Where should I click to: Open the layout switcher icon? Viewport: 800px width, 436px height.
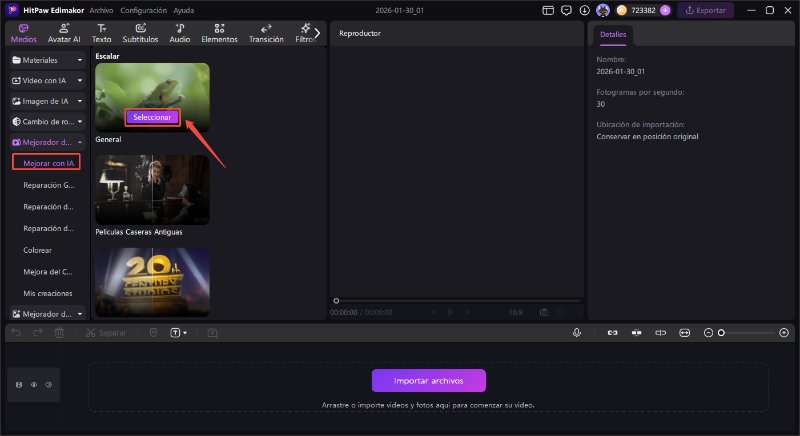tap(548, 10)
